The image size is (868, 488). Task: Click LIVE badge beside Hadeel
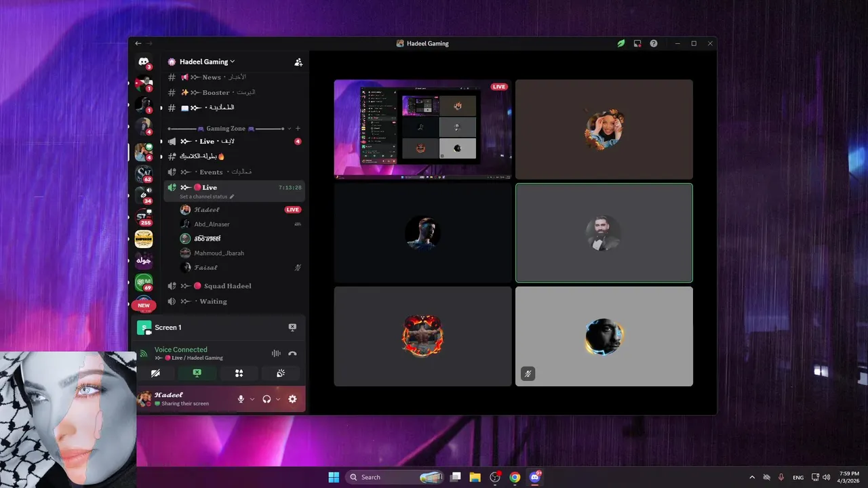pyautogui.click(x=293, y=210)
